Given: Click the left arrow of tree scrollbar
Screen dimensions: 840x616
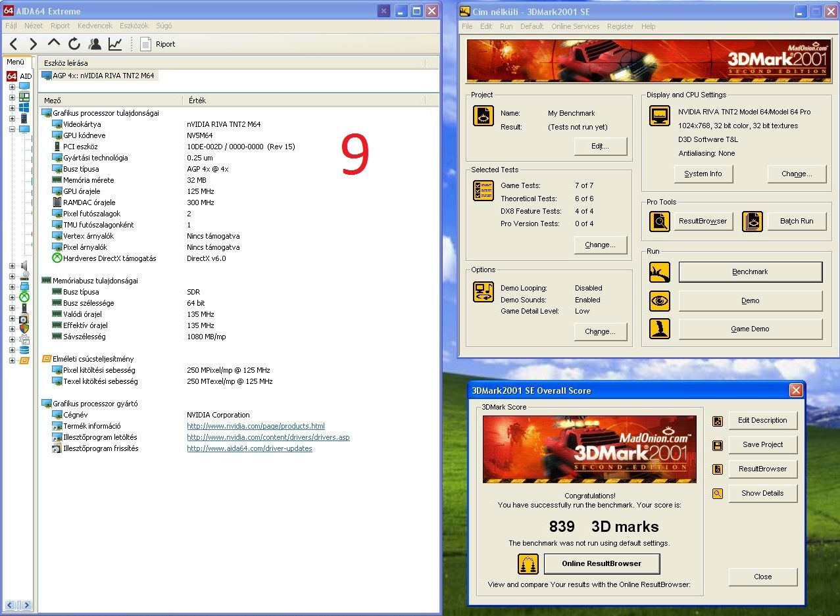Looking at the screenshot, I should point(10,605).
